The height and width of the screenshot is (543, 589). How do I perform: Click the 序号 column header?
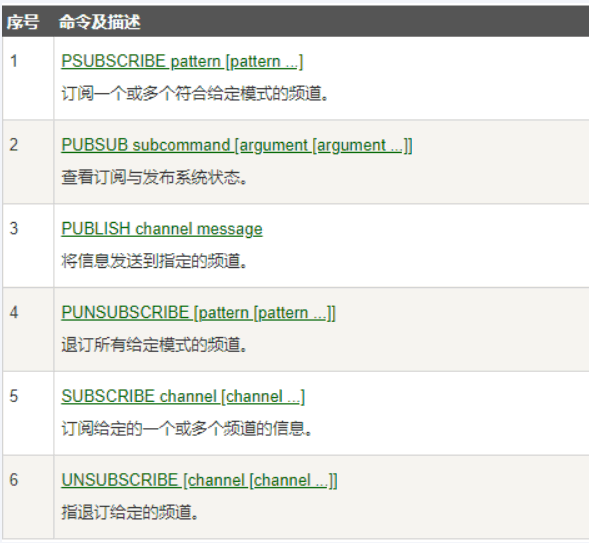pyautogui.click(x=23, y=22)
